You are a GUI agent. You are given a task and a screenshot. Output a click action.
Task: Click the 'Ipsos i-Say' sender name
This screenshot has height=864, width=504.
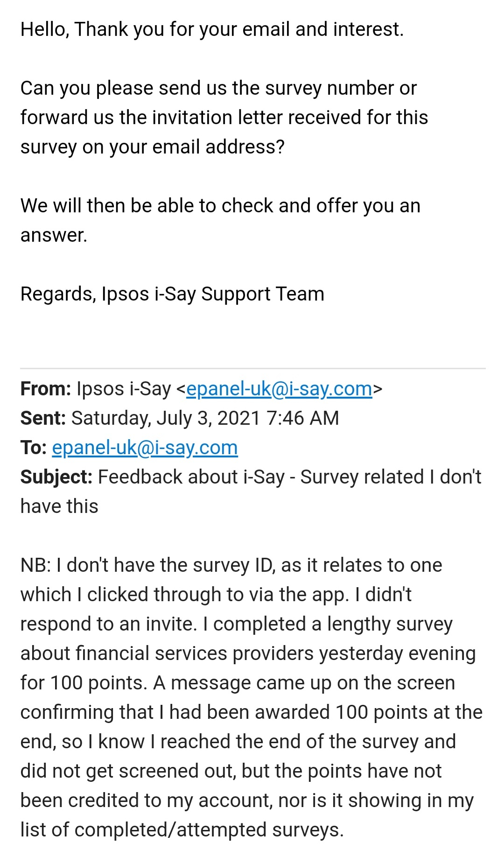pos(124,389)
